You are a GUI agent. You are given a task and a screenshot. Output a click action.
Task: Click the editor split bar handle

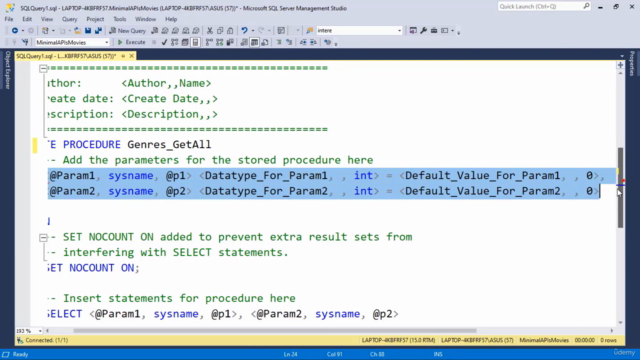(x=620, y=65)
